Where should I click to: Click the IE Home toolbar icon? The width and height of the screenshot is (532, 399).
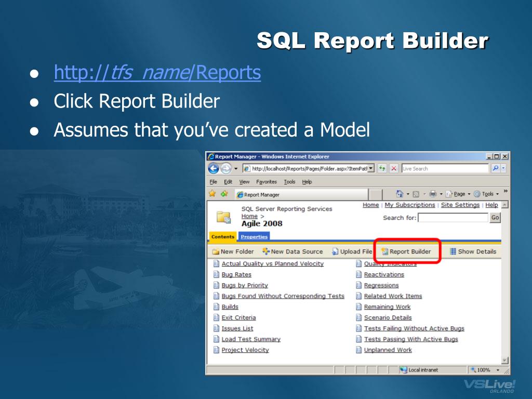tap(400, 194)
